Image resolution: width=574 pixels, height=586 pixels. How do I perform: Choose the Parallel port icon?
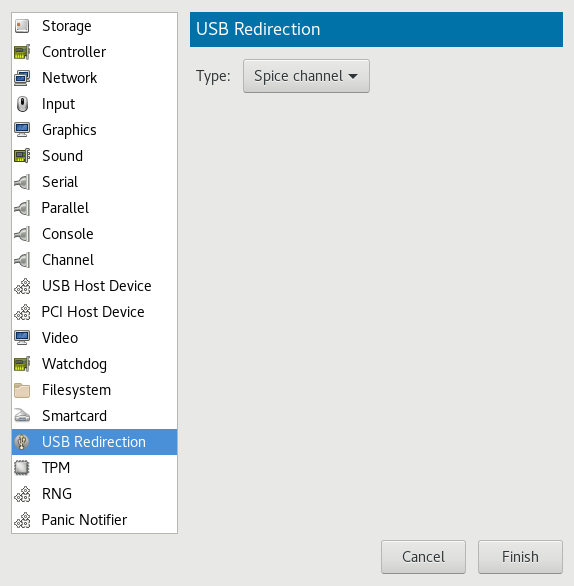22,208
